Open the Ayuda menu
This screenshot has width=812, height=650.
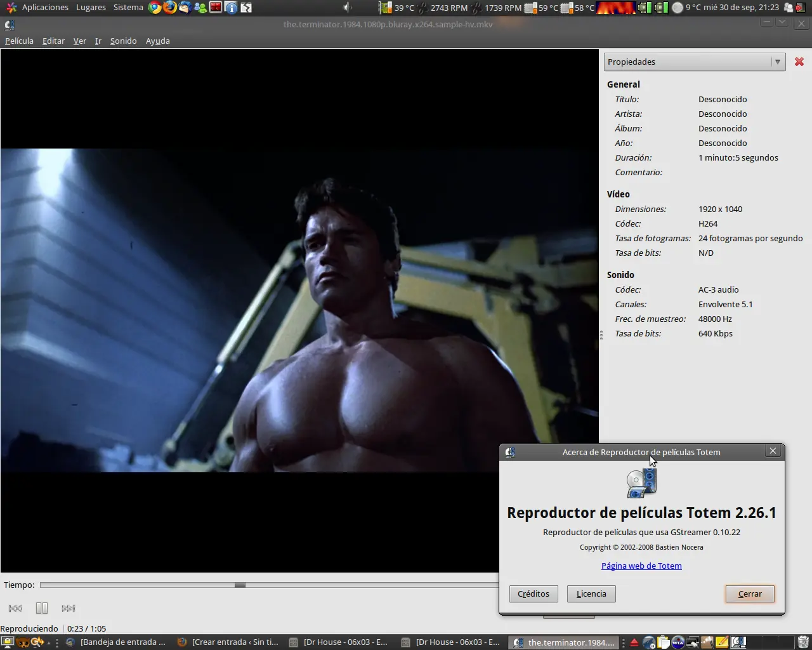[158, 41]
